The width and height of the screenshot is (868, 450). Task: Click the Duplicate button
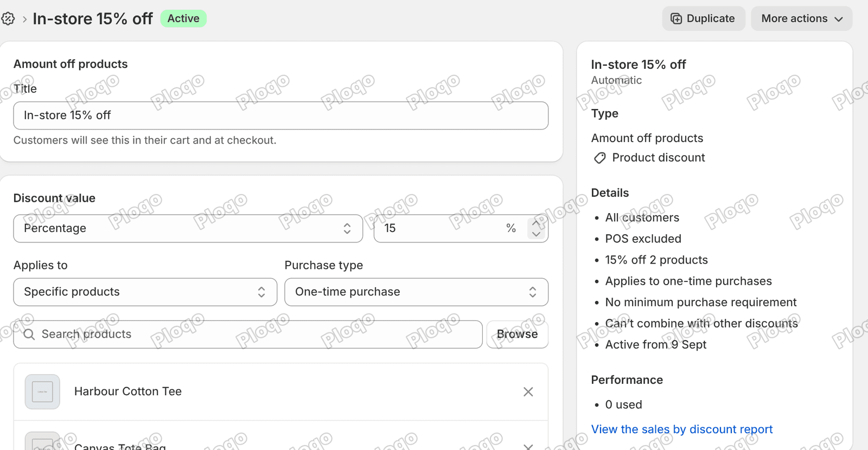tap(703, 18)
